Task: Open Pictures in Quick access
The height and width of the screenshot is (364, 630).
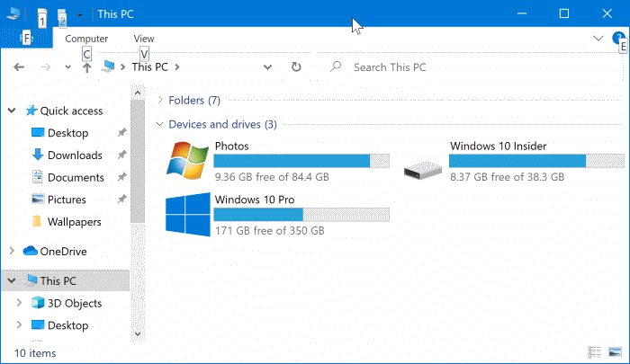Action: coord(67,200)
